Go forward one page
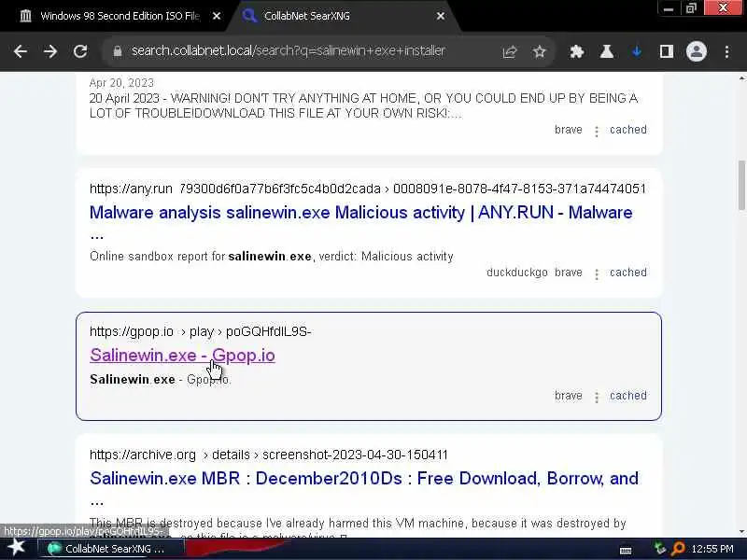Screen dimensions: 747x560 tap(50, 51)
